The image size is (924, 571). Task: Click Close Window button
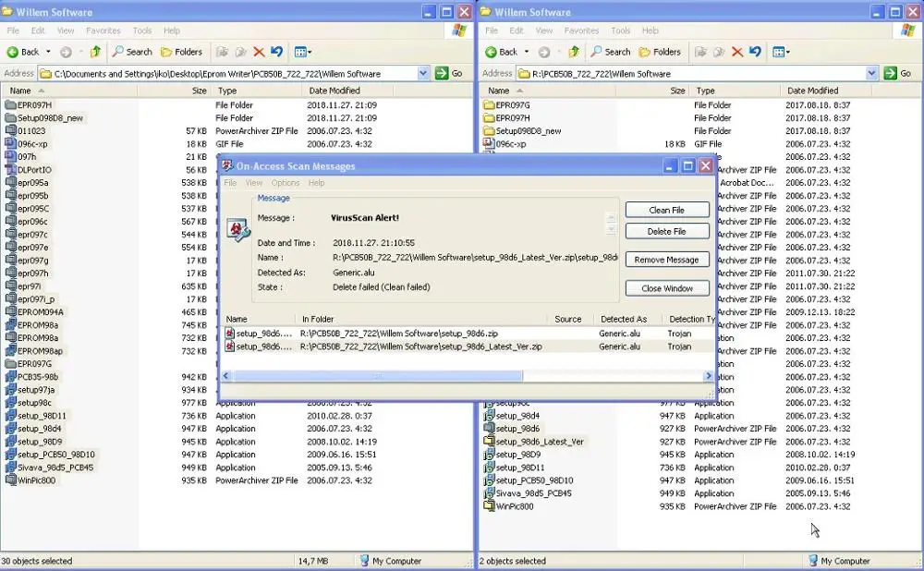coord(667,288)
